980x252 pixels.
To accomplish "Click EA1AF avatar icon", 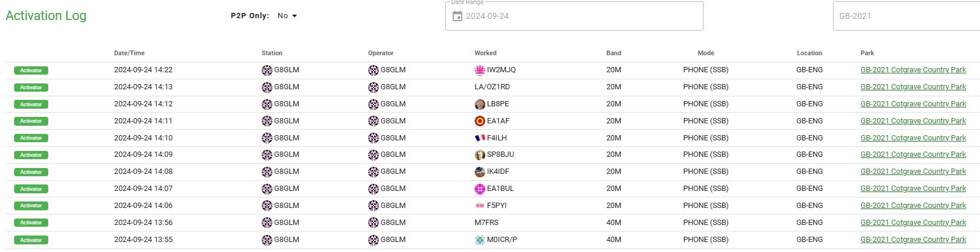I will [x=480, y=121].
